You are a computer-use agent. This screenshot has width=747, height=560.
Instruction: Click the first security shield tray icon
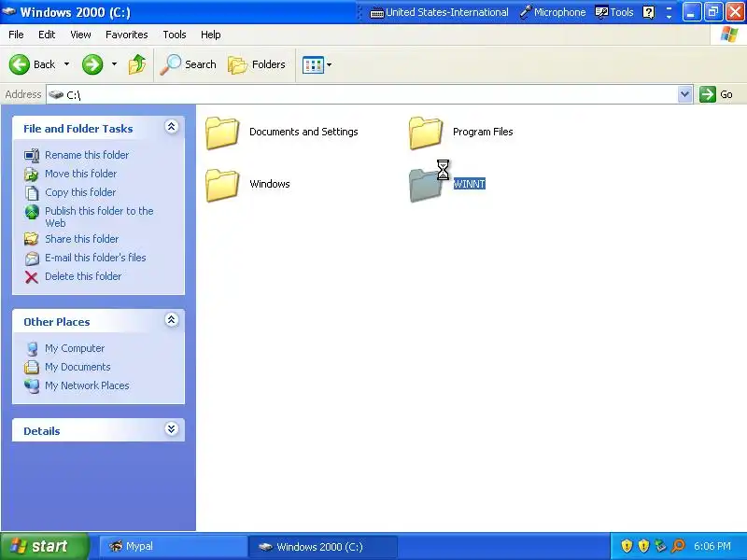point(627,546)
